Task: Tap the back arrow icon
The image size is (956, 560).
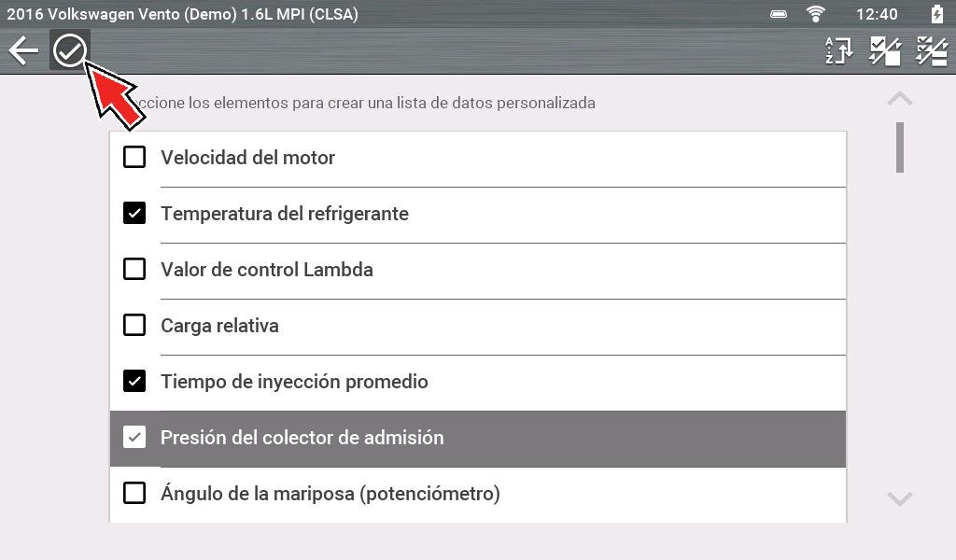Action: (x=22, y=51)
